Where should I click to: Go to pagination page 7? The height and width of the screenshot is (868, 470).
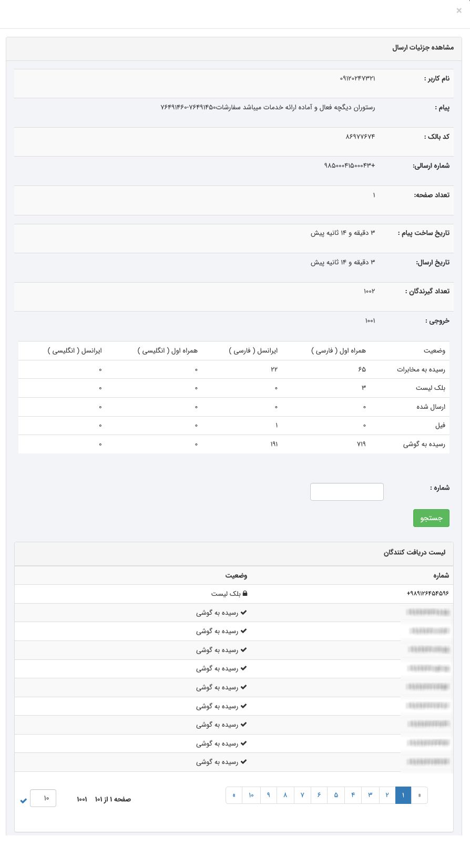click(302, 795)
